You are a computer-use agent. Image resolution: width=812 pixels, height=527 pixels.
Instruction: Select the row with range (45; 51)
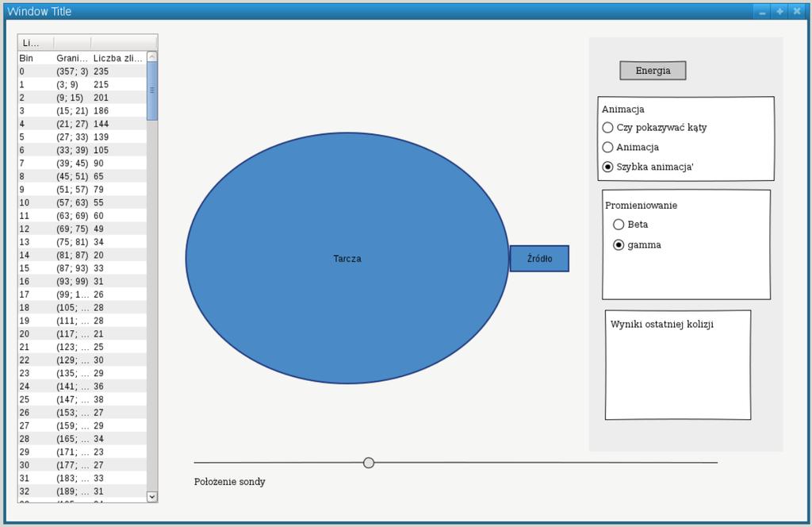pyautogui.click(x=82, y=176)
